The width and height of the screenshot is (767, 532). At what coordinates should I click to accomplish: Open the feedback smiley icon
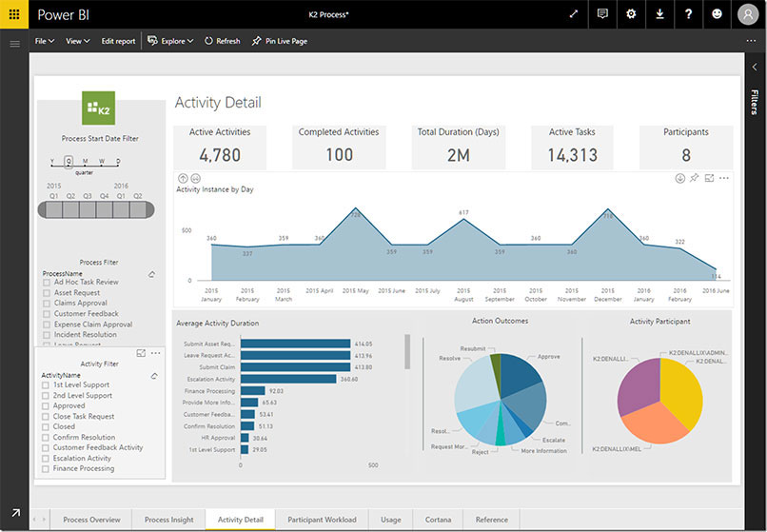[x=717, y=14]
